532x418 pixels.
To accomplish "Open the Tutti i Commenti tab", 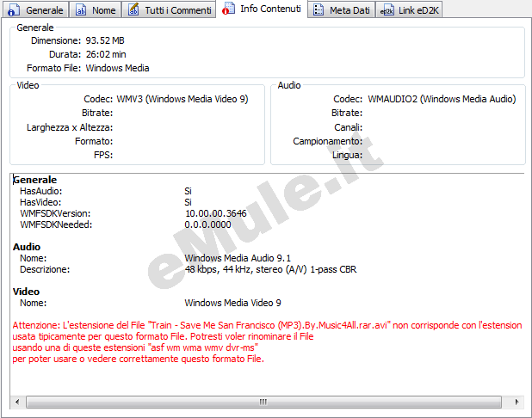I will (x=169, y=9).
